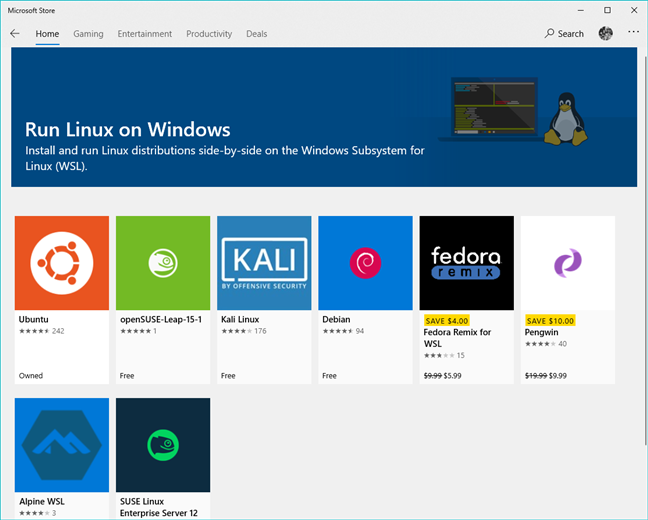Click the SAVE $4.00 badge
648x520 pixels.
tap(447, 321)
